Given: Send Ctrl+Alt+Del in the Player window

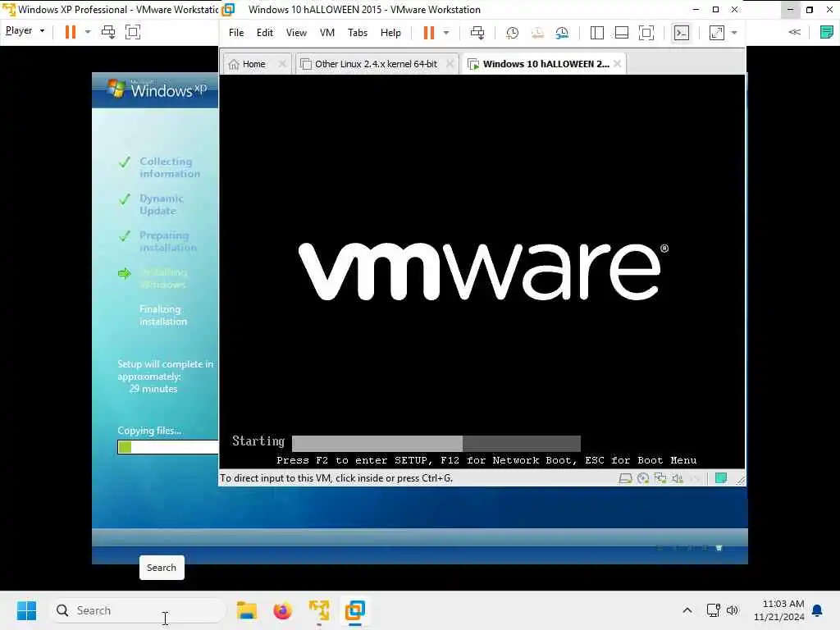Looking at the screenshot, I should click(108, 32).
